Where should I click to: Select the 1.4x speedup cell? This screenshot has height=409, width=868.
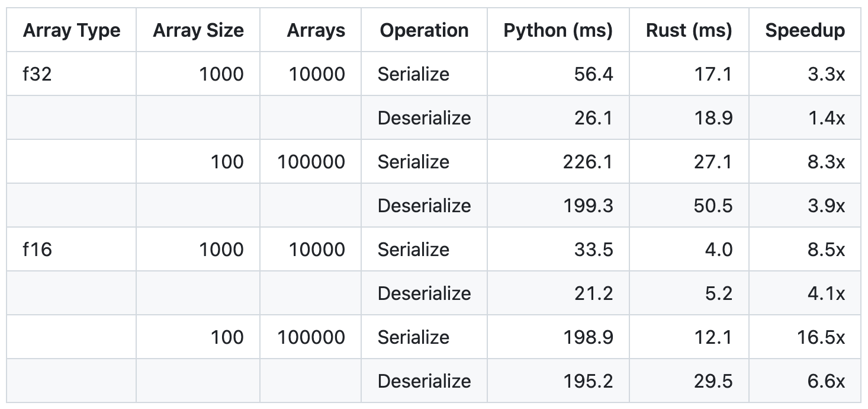click(x=827, y=118)
